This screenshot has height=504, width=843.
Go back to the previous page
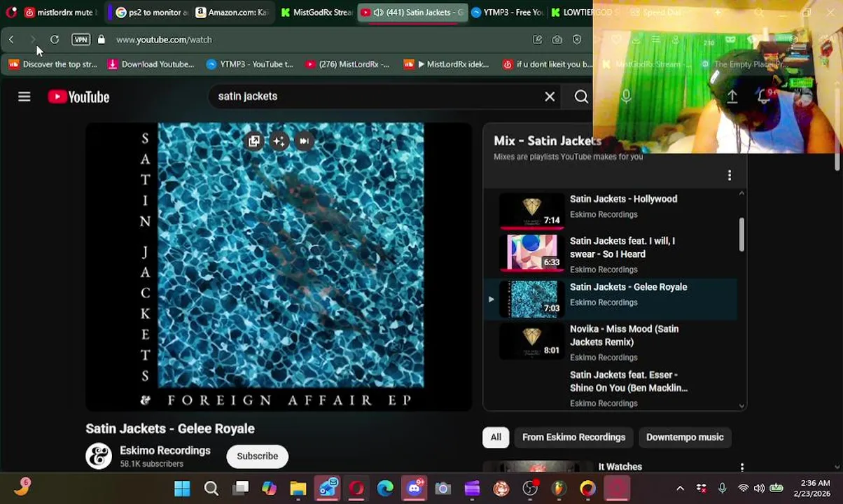(x=11, y=40)
